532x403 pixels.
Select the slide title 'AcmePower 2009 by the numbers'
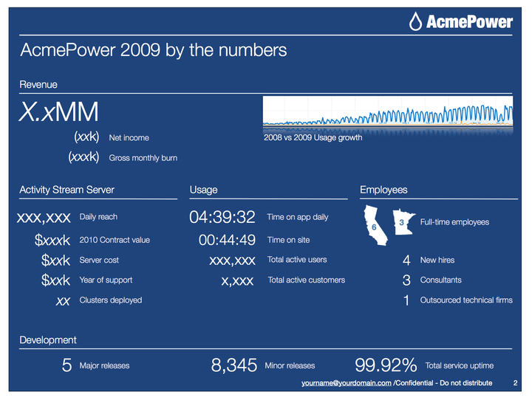(x=154, y=50)
